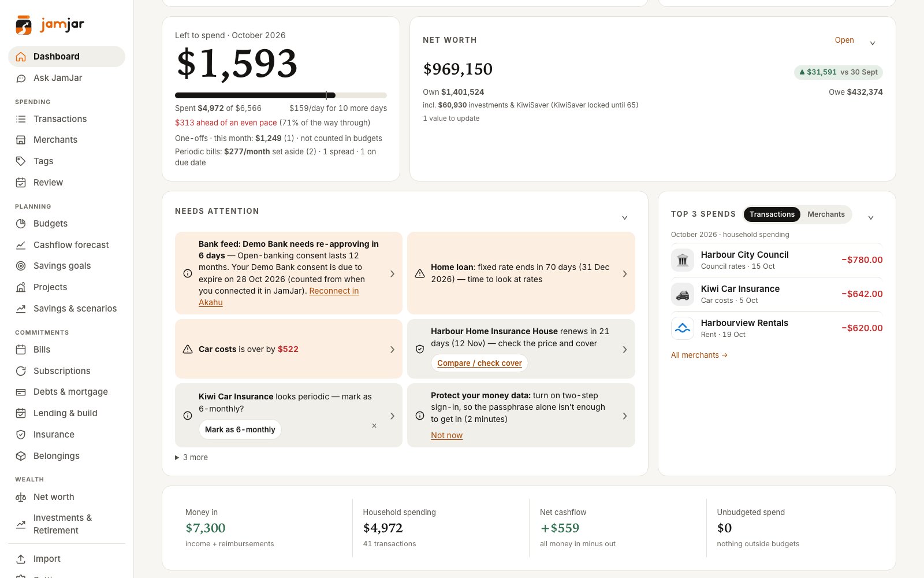The image size is (924, 578).
Task: Click the Budgets pie chart icon
Action: [21, 224]
